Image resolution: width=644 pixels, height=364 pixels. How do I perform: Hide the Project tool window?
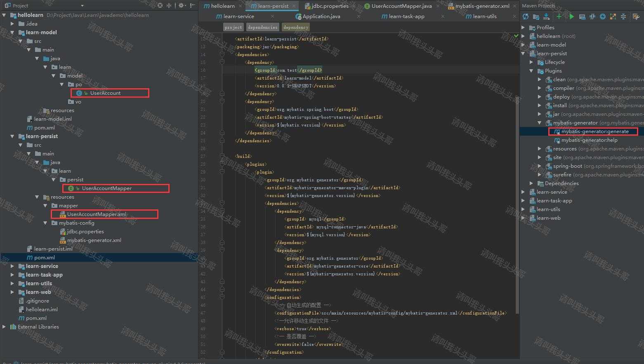[193, 5]
